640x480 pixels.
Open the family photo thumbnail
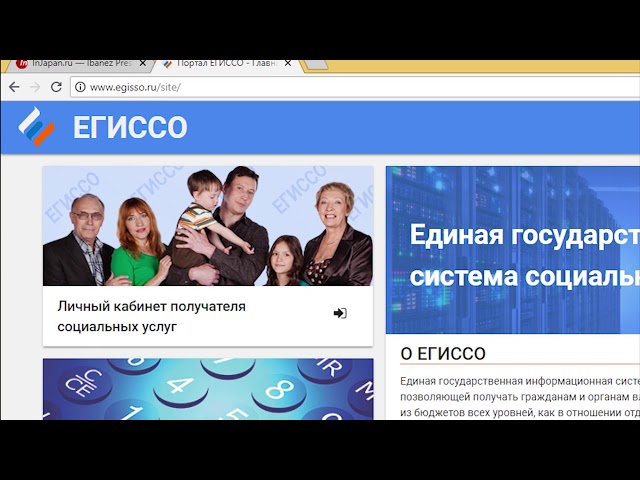coord(208,226)
